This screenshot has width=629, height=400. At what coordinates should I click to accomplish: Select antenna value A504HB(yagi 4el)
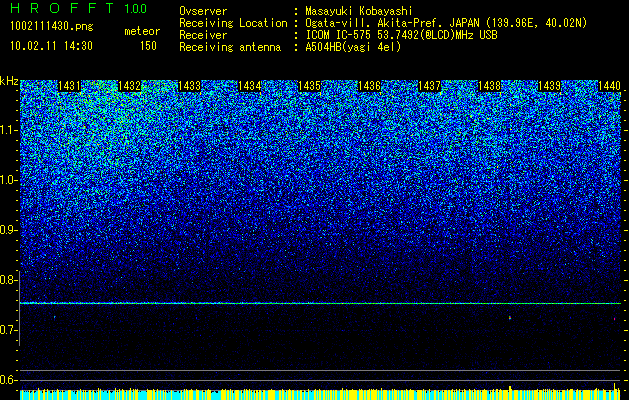(x=353, y=47)
